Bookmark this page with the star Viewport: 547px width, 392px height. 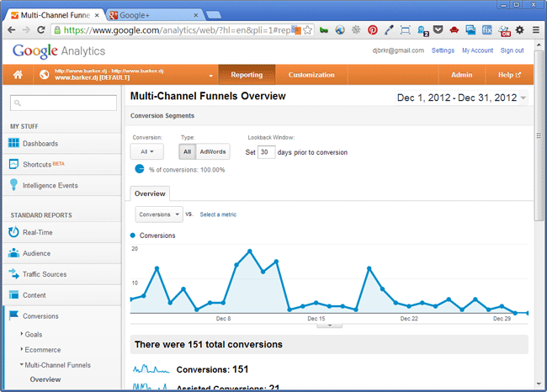(307, 30)
